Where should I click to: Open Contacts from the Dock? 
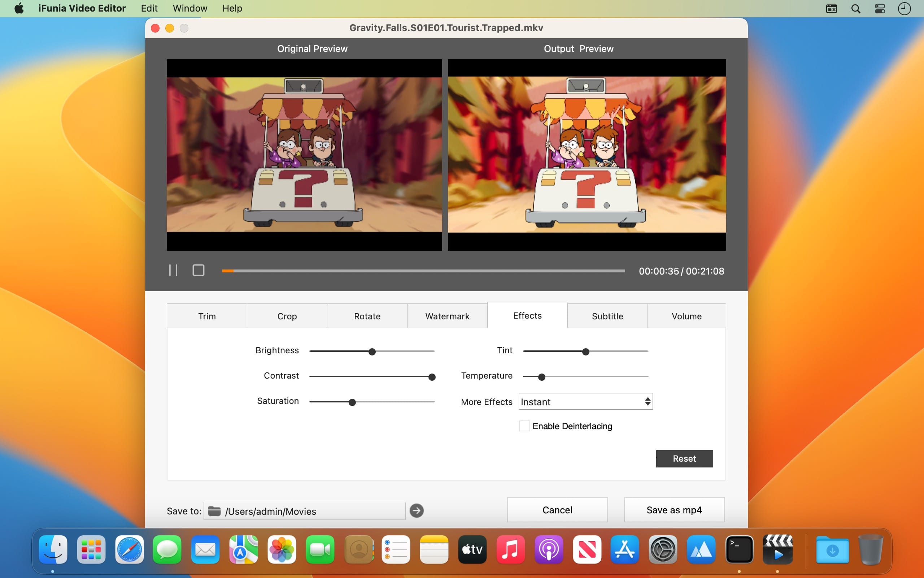pyautogui.click(x=358, y=549)
